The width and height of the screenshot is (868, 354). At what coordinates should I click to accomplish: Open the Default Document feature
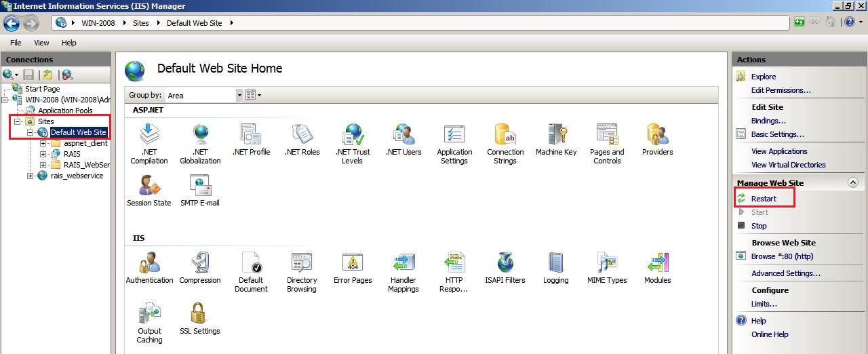[x=251, y=272]
